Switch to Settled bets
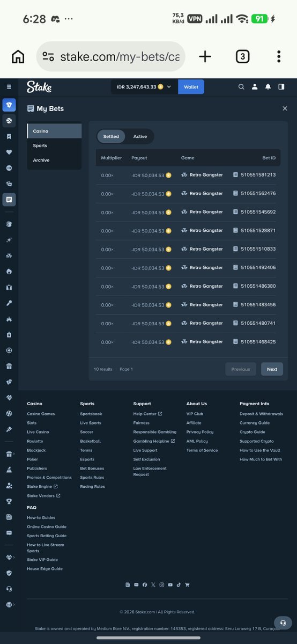The image size is (297, 644). pos(111,136)
